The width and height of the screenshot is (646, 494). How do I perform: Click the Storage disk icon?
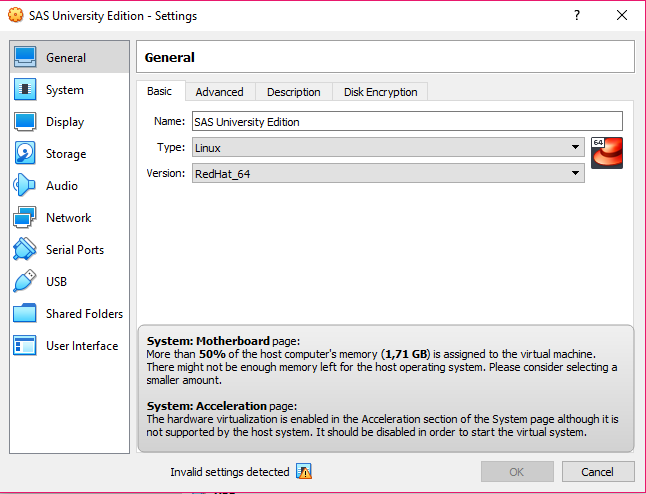tap(25, 153)
